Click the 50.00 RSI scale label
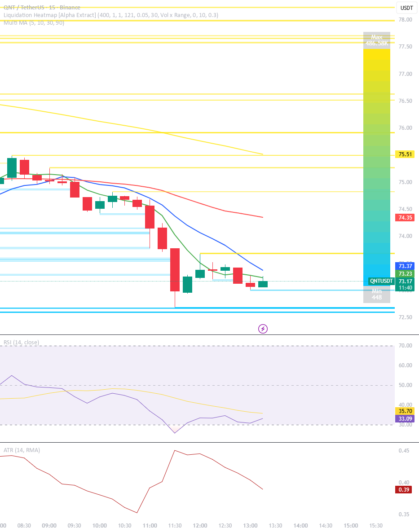The height and width of the screenshot is (532, 419). click(x=405, y=385)
